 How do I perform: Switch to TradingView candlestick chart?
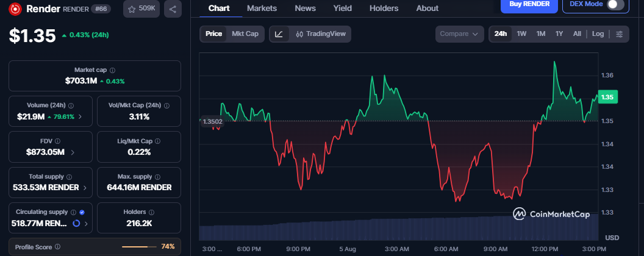(x=320, y=34)
